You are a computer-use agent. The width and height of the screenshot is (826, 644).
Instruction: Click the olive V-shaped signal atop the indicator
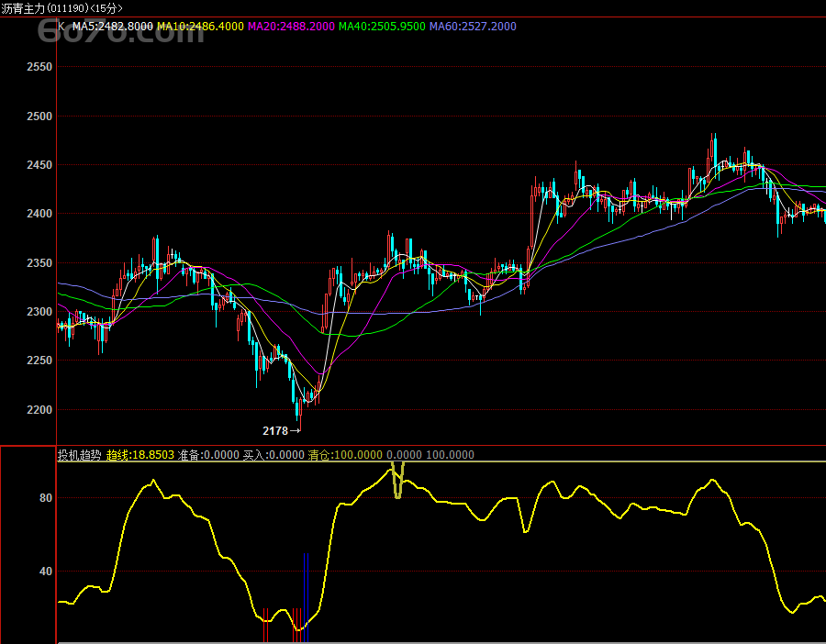pyautogui.click(x=397, y=481)
